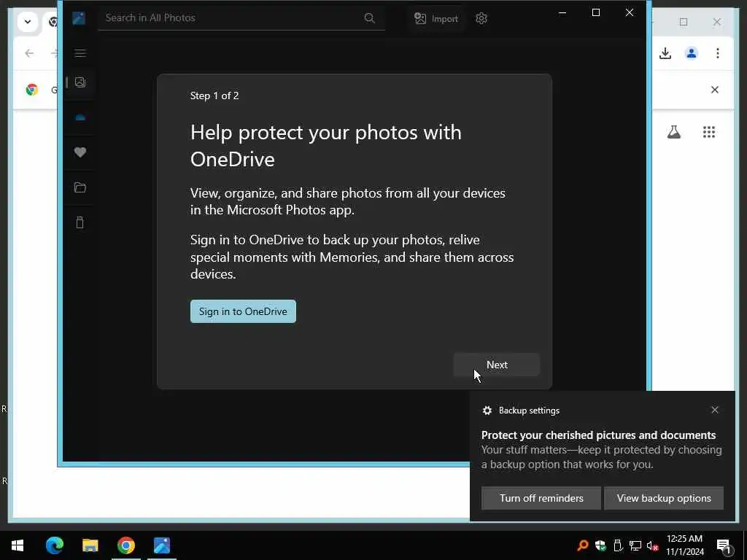
Task: Click the Photos app logo icon
Action: [79, 18]
